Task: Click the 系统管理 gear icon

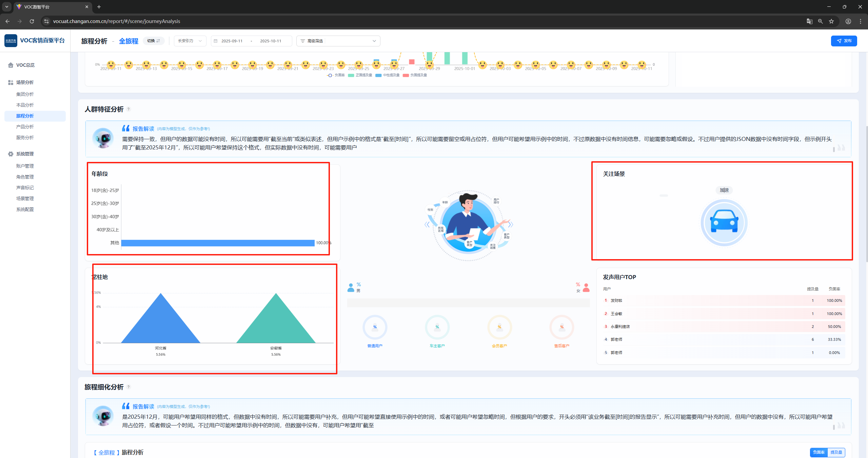Action: (x=11, y=154)
